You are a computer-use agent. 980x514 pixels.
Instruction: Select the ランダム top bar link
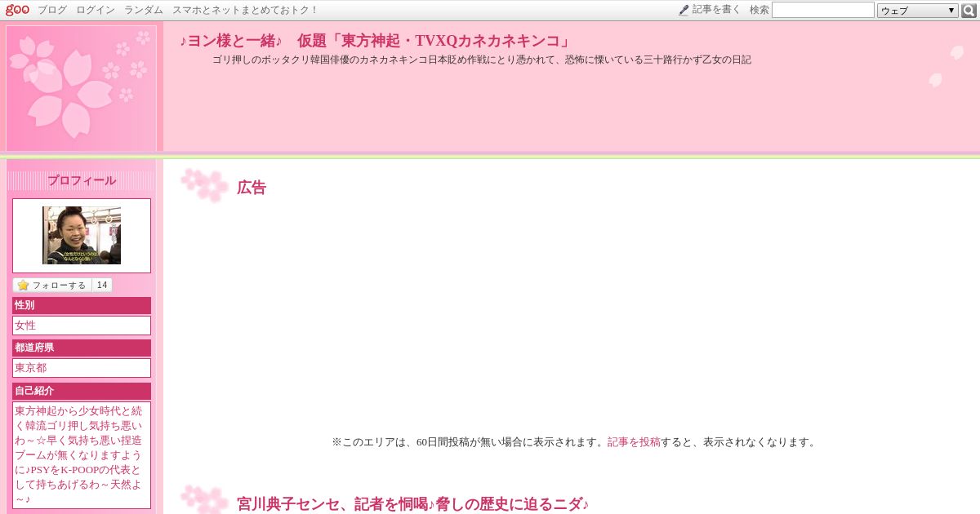click(144, 11)
